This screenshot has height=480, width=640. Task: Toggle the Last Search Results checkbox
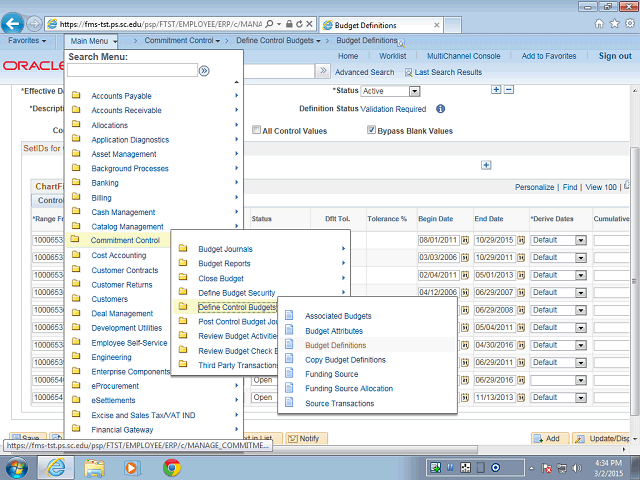click(409, 72)
